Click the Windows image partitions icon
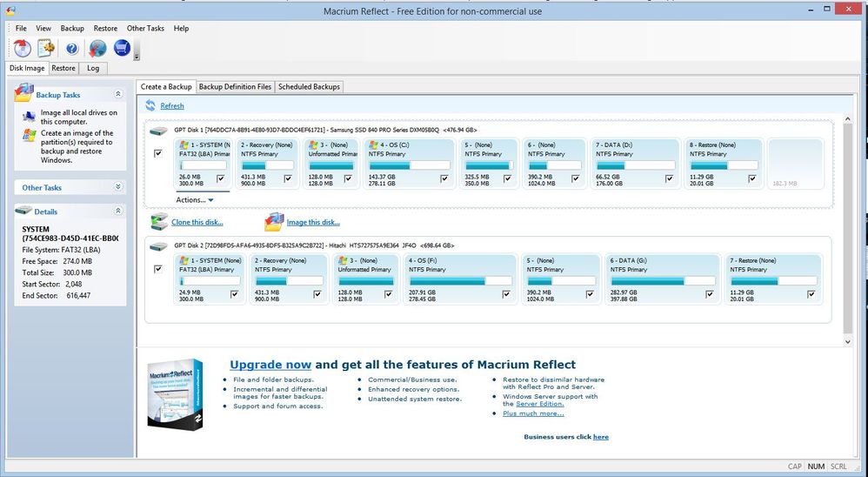 click(30, 135)
